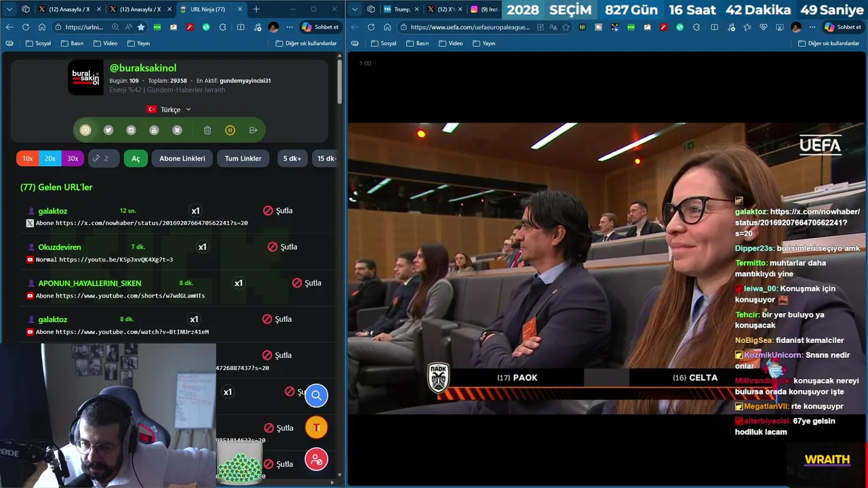Select the 10x multiplier
The image size is (868, 488).
27,159
